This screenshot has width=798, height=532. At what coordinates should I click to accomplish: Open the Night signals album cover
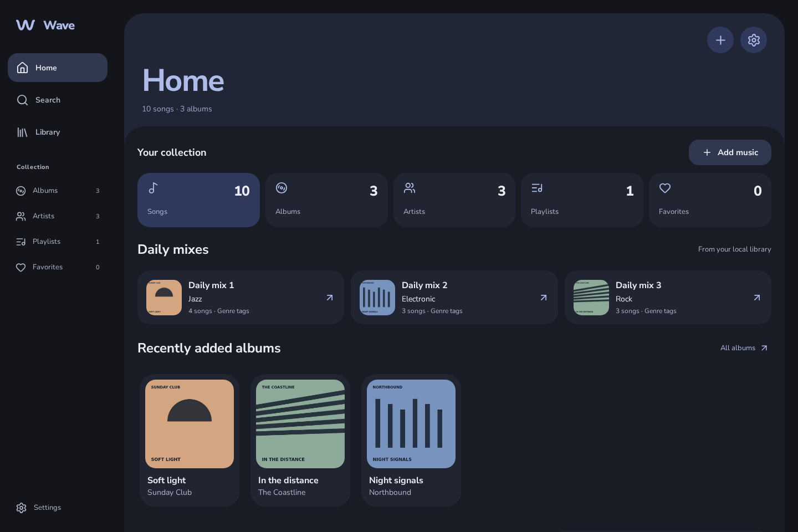click(x=411, y=424)
